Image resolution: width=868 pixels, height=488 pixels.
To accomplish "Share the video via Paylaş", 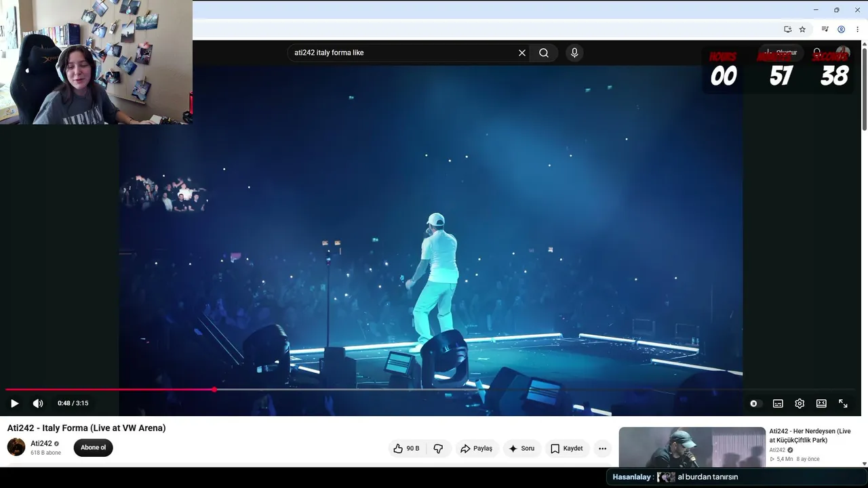I will [x=477, y=449].
